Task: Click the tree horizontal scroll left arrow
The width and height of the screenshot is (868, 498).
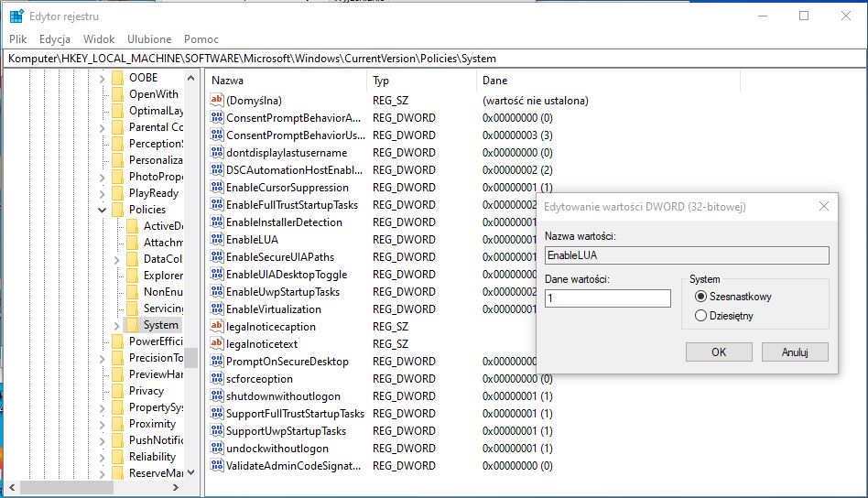Action: click(12, 488)
